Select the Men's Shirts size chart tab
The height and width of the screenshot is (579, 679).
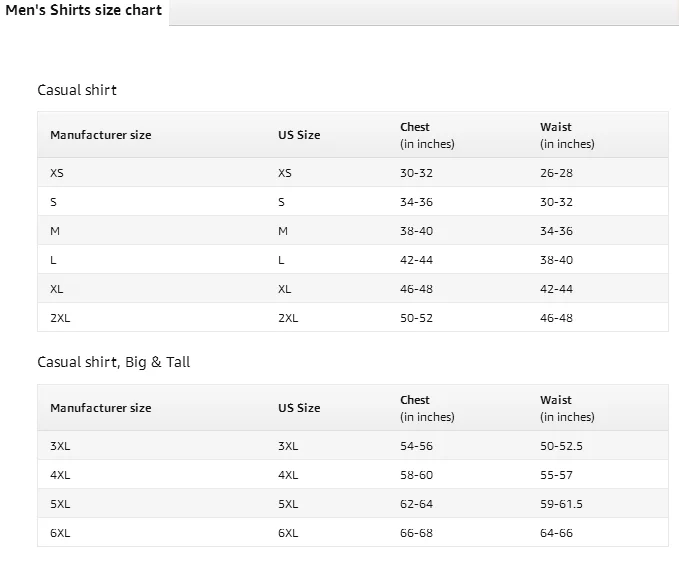[x=84, y=11]
